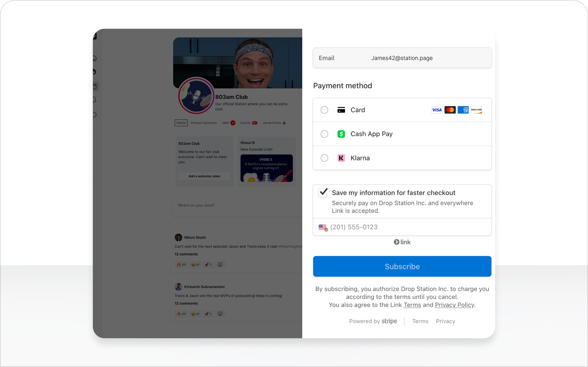Screen dimensions: 588x367
Task: Click the Miloni Sheth author name
Action: [x=195, y=237]
